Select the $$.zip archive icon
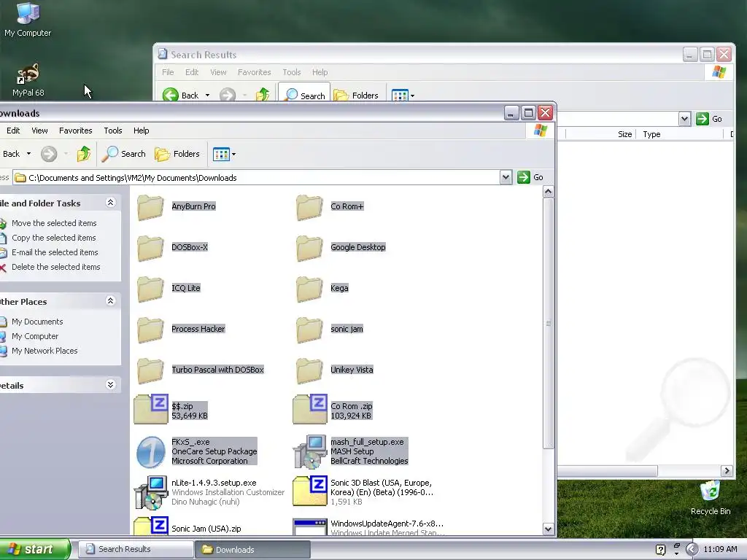The width and height of the screenshot is (747, 560). point(151,409)
